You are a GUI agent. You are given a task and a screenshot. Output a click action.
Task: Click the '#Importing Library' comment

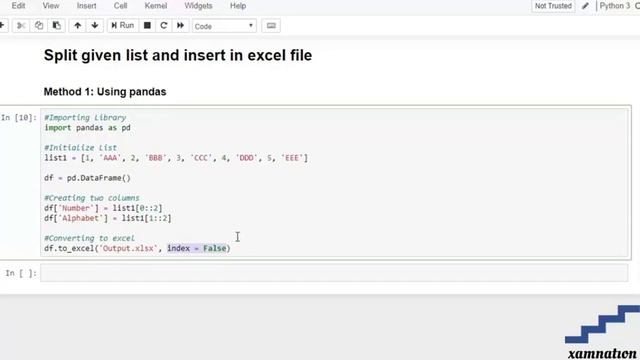tap(85, 118)
